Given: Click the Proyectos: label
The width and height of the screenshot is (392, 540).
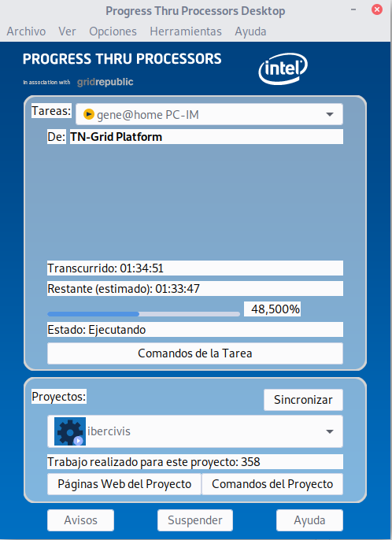Looking at the screenshot, I should coord(59,397).
